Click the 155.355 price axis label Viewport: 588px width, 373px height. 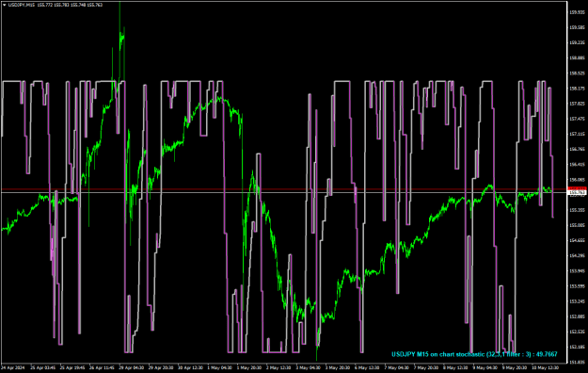(577, 210)
